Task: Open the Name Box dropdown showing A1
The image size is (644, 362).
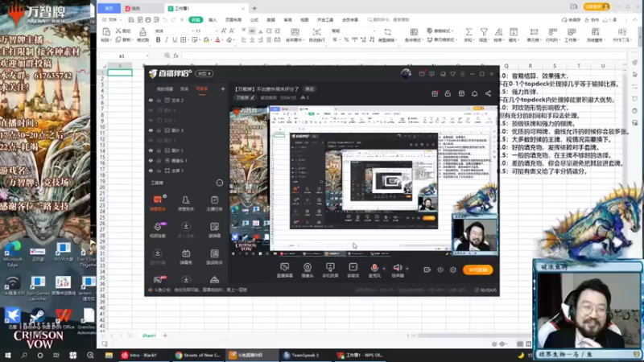Action: click(147, 56)
